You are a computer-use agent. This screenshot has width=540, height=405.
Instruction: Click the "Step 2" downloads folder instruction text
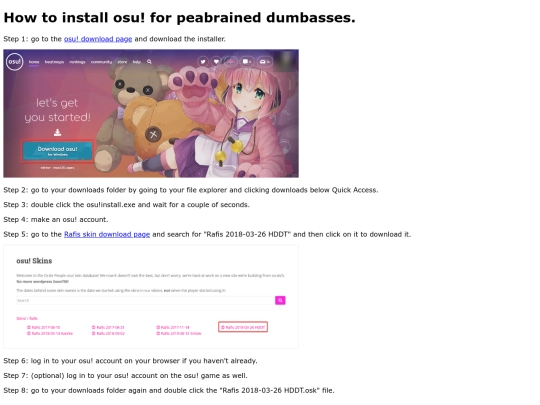[x=191, y=190]
